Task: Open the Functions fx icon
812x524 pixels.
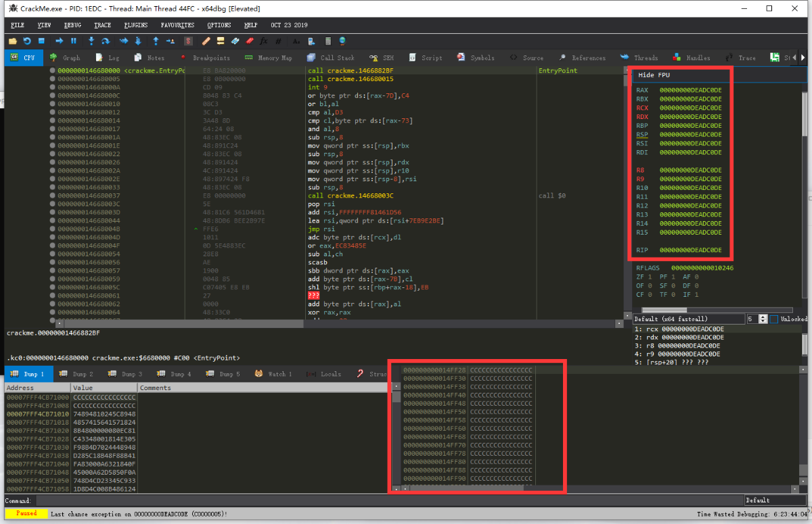Action: tap(264, 41)
